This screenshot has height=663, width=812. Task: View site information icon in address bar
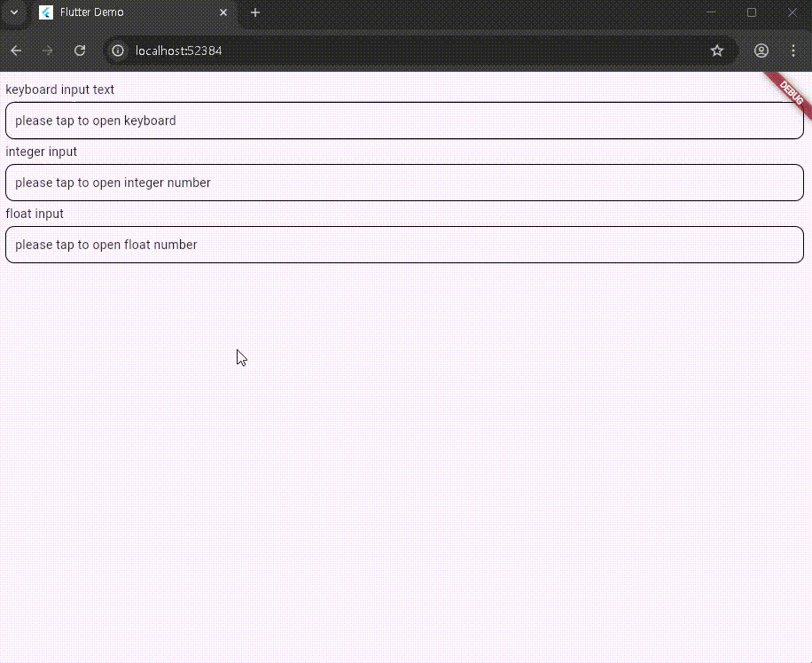tap(118, 51)
